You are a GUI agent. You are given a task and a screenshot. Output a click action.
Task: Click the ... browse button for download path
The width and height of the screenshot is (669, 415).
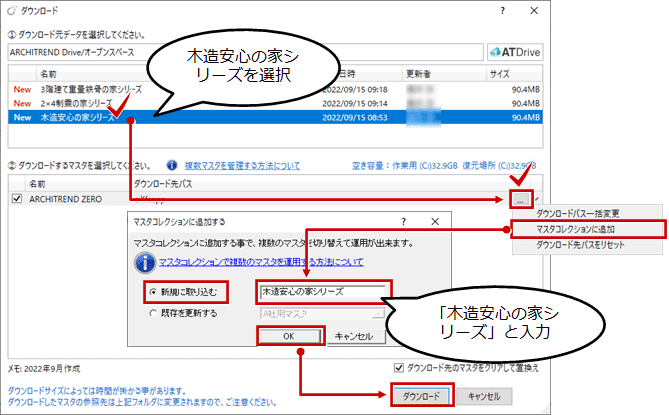point(521,199)
